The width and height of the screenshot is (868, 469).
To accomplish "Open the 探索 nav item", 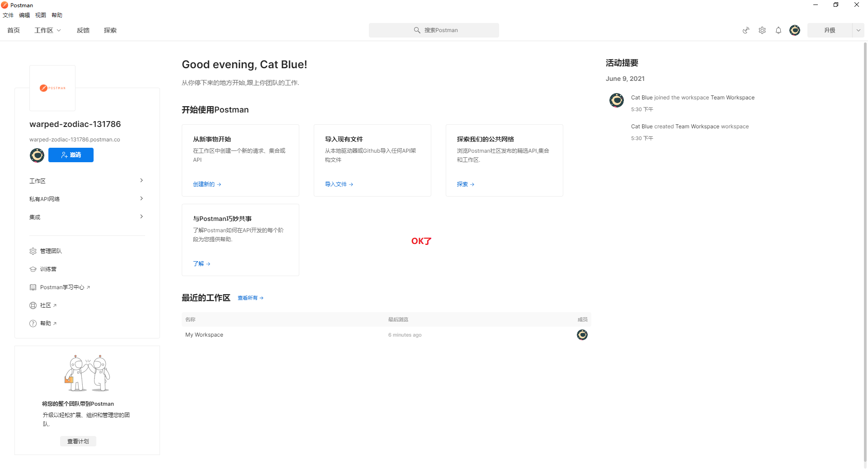I will (110, 30).
